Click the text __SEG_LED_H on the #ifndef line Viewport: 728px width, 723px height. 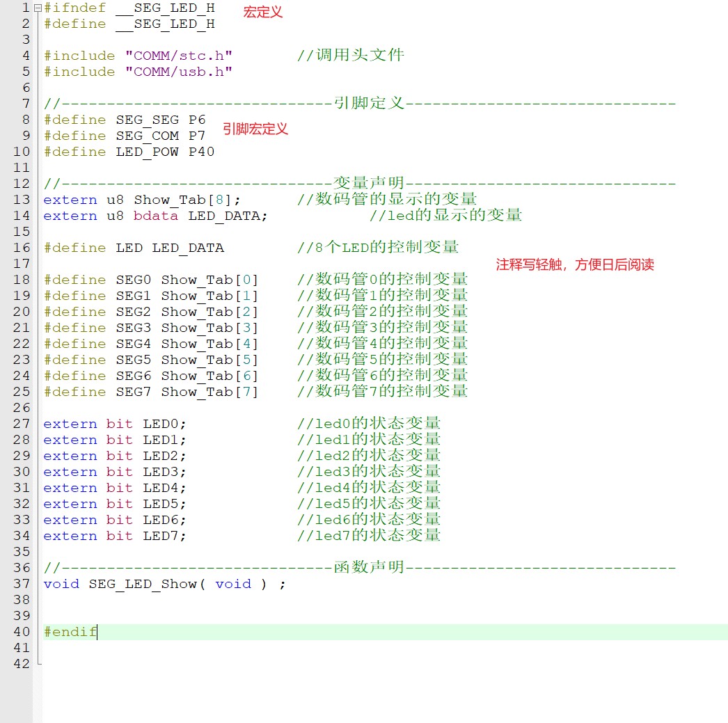tap(165, 8)
